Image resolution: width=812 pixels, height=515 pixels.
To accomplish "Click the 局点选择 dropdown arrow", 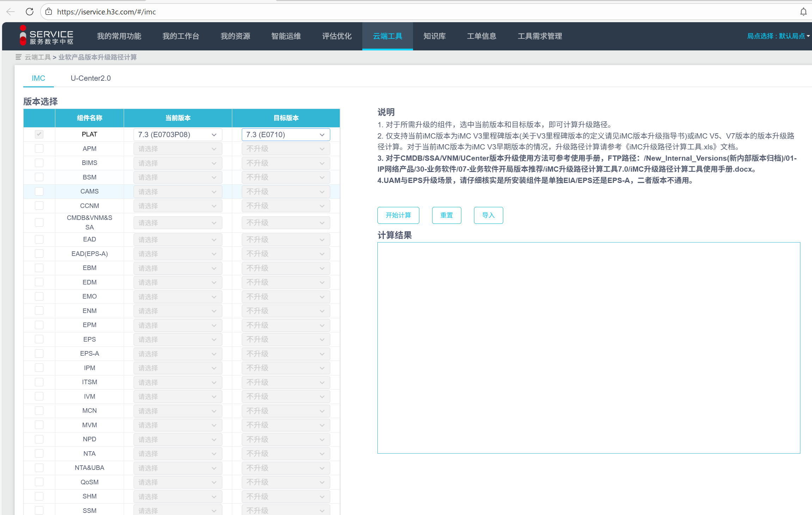I will 808,36.
